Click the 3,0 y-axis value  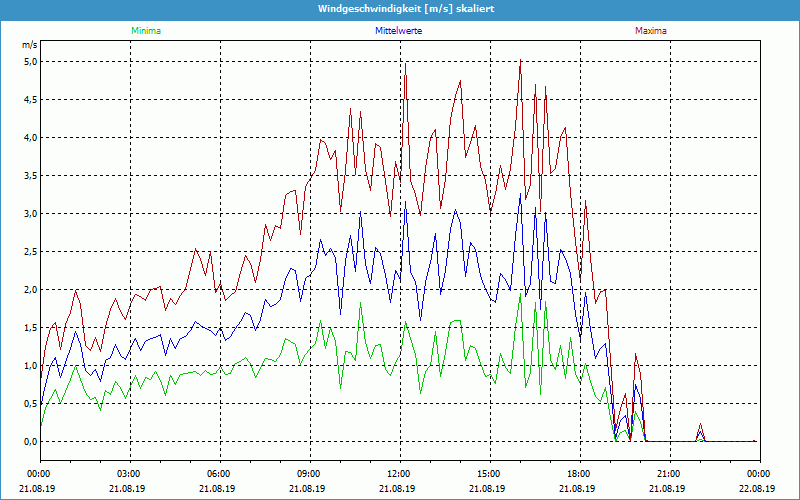[x=31, y=214]
